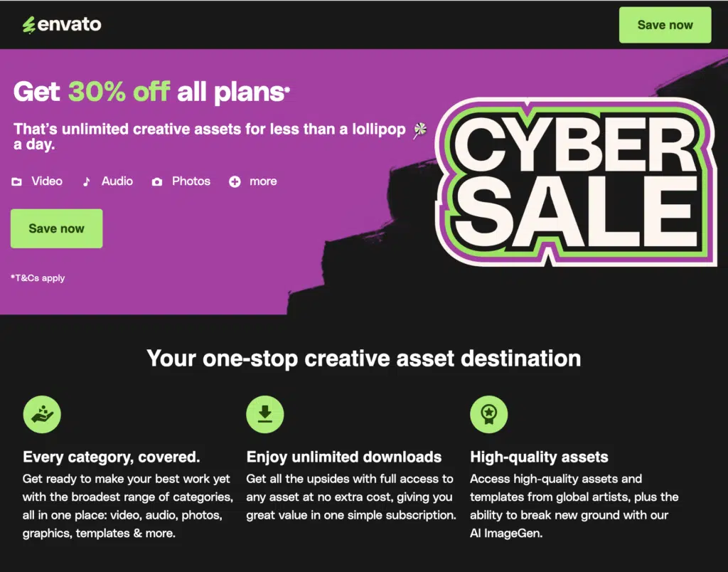Select the Audio category label
This screenshot has width=728, height=572.
[117, 181]
